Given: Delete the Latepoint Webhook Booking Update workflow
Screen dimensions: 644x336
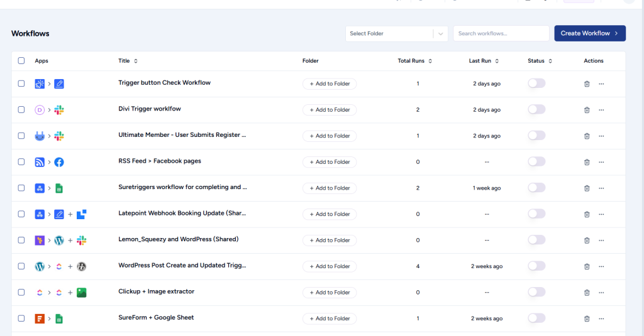Looking at the screenshot, I should (x=587, y=214).
